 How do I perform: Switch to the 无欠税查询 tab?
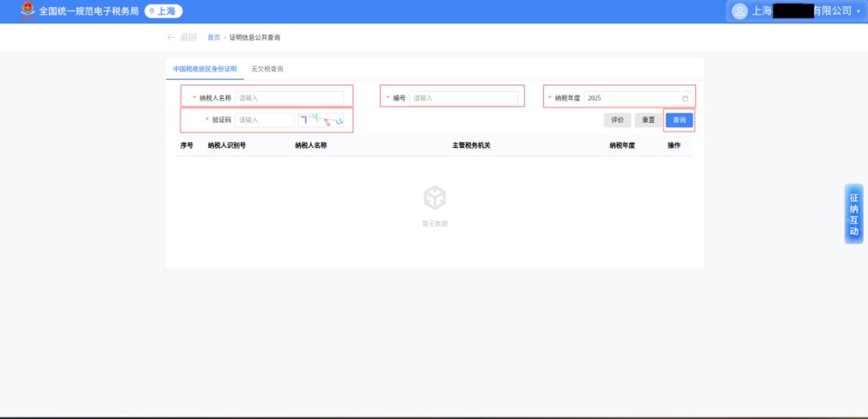tap(267, 69)
